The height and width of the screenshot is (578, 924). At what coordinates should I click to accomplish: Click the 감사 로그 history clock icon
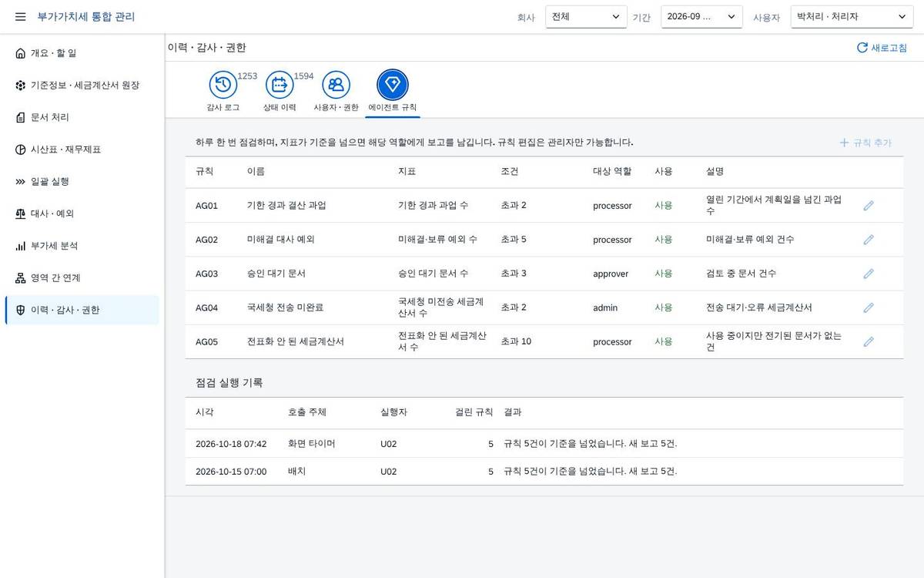(223, 85)
